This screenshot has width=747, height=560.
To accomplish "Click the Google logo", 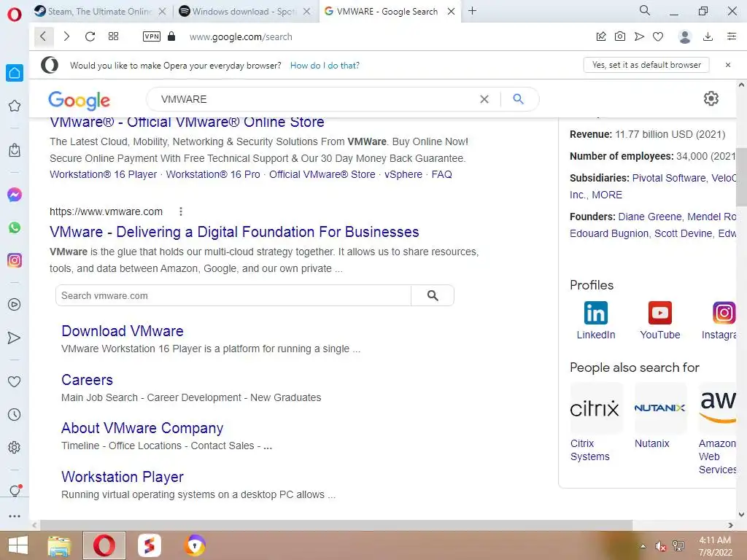I will coord(79,100).
